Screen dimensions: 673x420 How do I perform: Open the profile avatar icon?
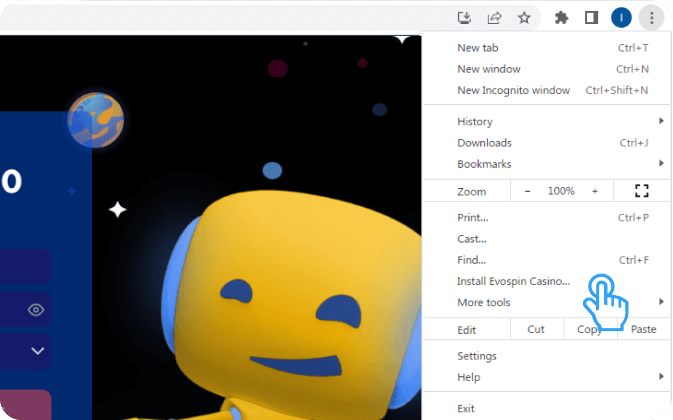click(621, 17)
